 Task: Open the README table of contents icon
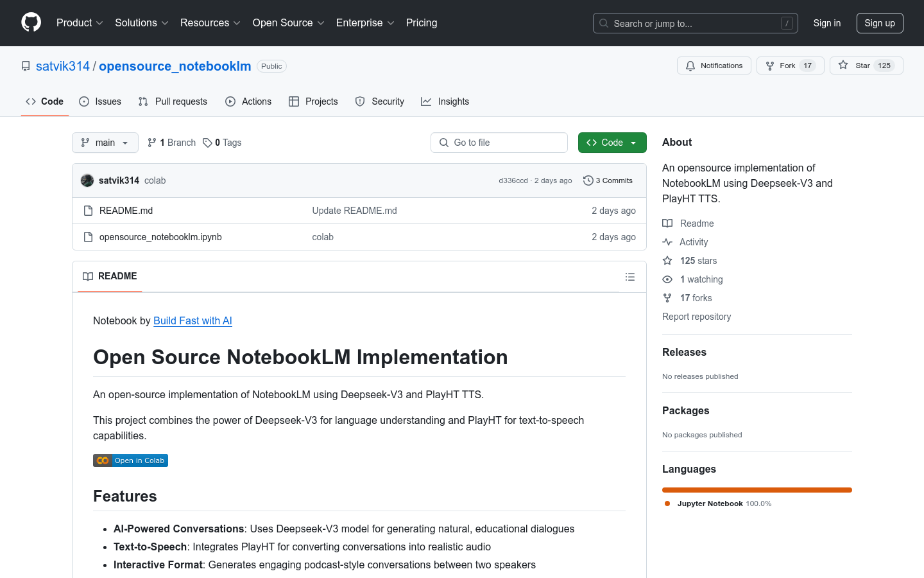pos(630,276)
